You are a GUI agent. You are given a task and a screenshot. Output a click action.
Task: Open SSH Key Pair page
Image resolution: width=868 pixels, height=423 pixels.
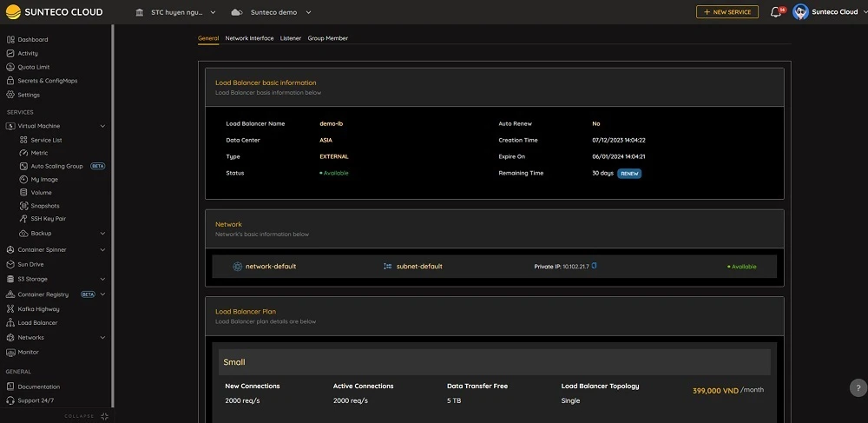click(48, 219)
